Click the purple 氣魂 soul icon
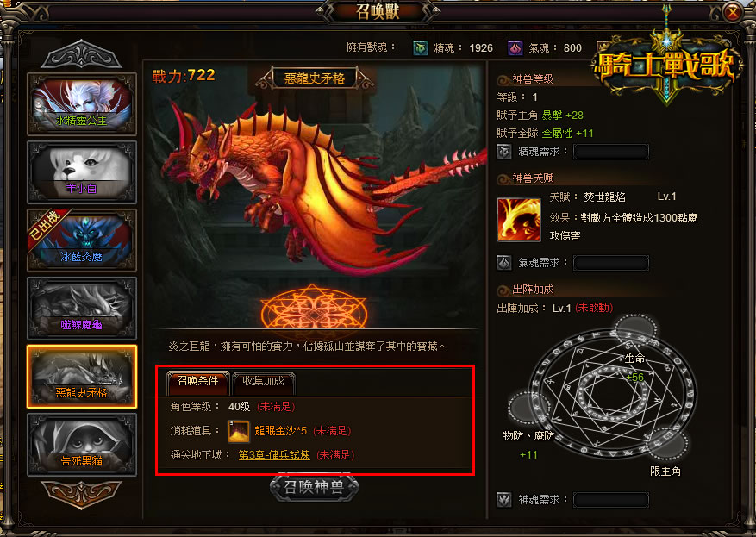 click(x=515, y=47)
